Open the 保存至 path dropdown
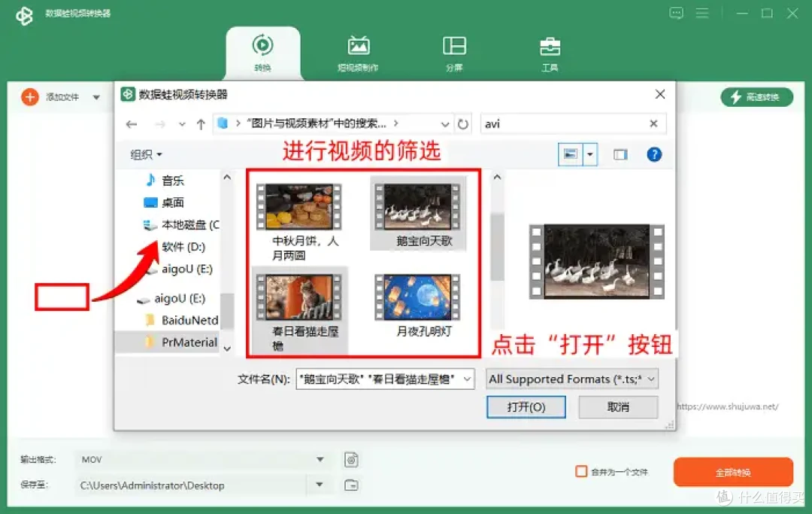The image size is (812, 514). click(320, 485)
